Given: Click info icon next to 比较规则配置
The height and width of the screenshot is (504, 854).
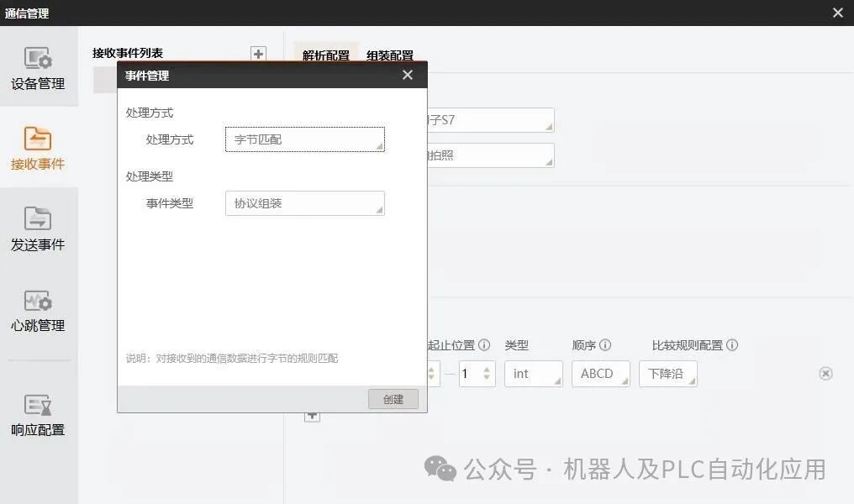Looking at the screenshot, I should (732, 344).
